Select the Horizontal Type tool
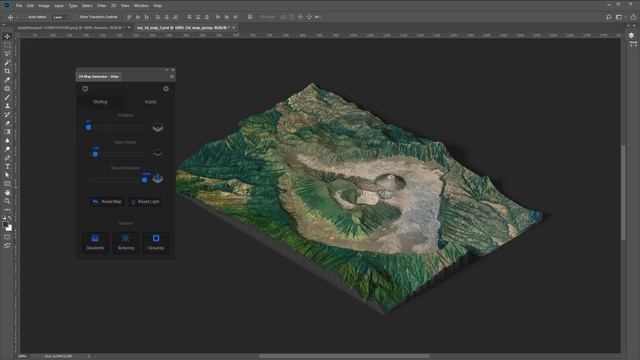 [x=7, y=166]
